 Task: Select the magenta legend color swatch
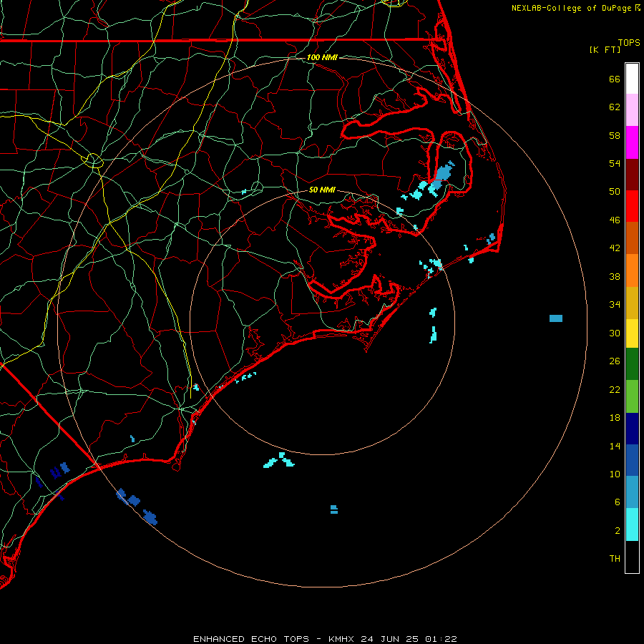tap(632, 142)
